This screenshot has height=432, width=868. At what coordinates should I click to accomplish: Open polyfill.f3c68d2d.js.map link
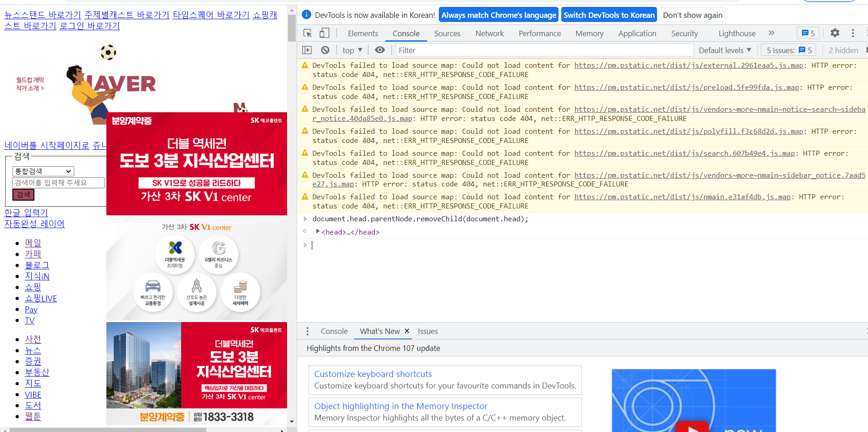tap(689, 131)
